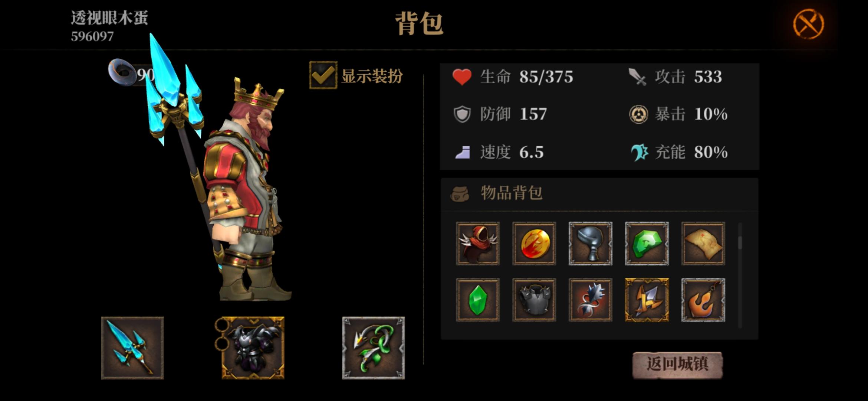Select the golden shuriken item
Image resolution: width=868 pixels, height=401 pixels.
(647, 300)
